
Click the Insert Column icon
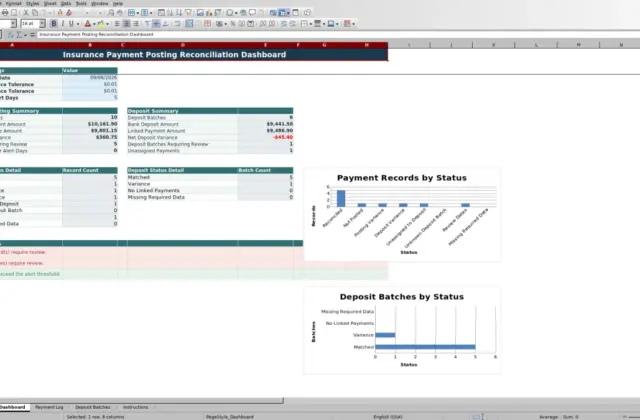pyautogui.click(x=144, y=13)
